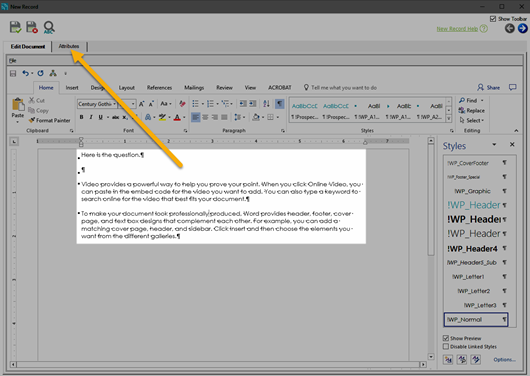The width and height of the screenshot is (530, 376).
Task: Open the Century Gothic font name dropdown
Action: [x=115, y=104]
